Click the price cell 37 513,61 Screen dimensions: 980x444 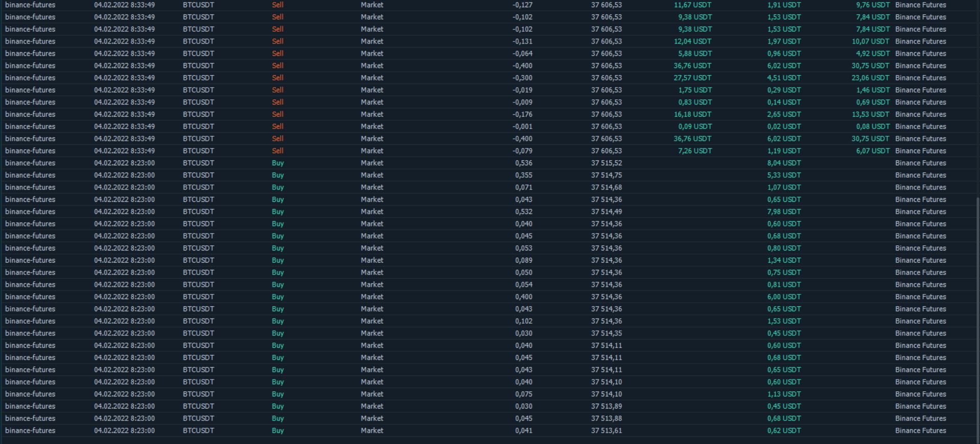(606, 431)
